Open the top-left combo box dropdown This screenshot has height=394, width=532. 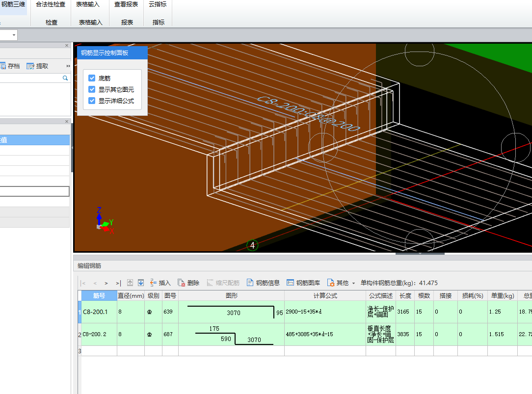[14, 35]
